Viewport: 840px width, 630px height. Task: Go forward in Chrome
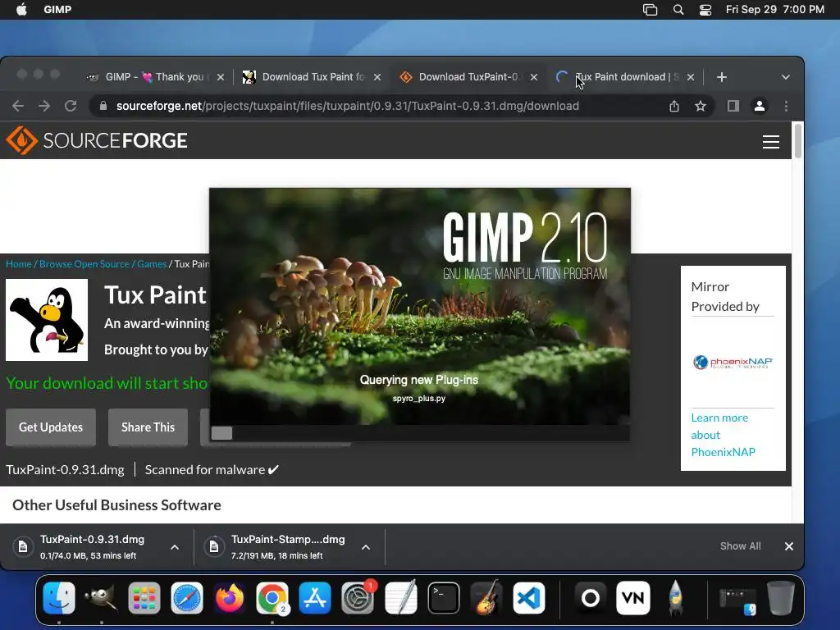click(x=44, y=106)
